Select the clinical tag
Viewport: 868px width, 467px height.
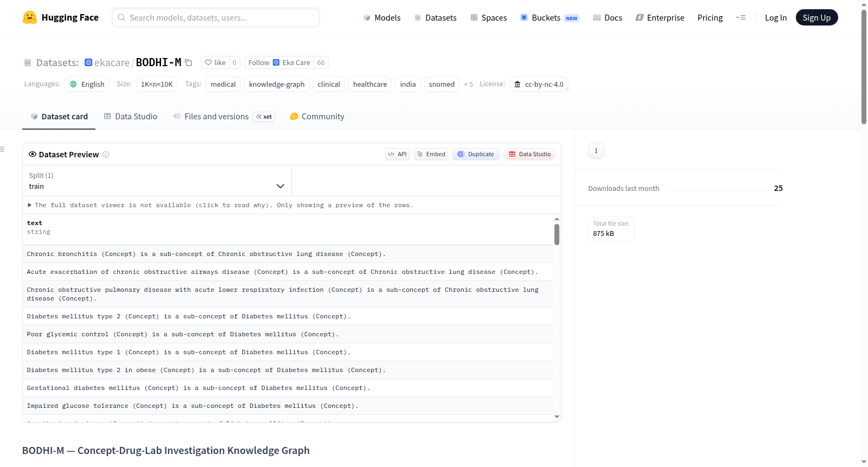click(329, 84)
